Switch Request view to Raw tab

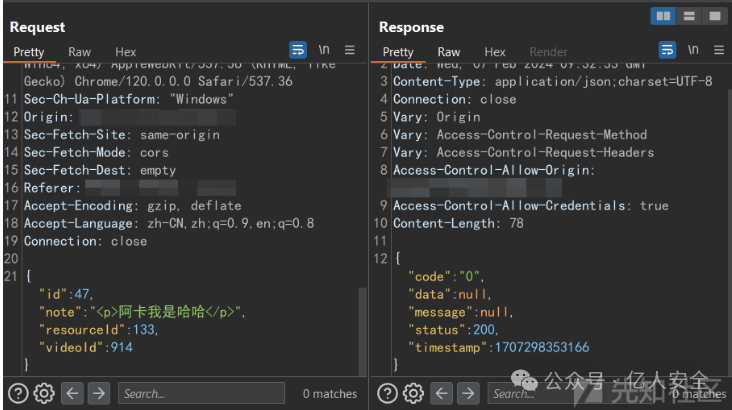point(79,52)
